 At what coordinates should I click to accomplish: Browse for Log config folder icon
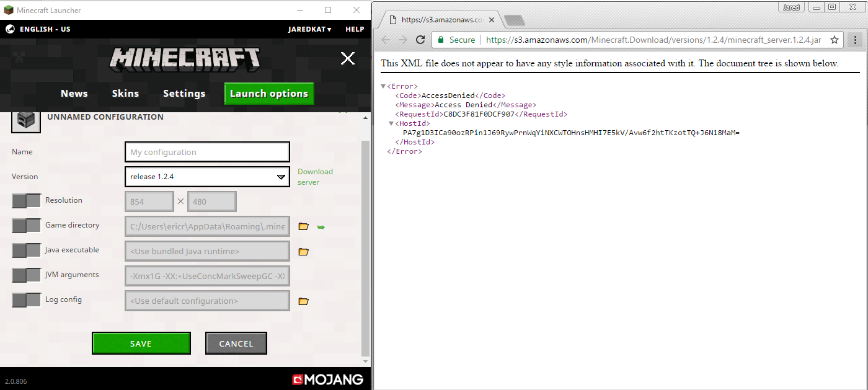coord(303,301)
